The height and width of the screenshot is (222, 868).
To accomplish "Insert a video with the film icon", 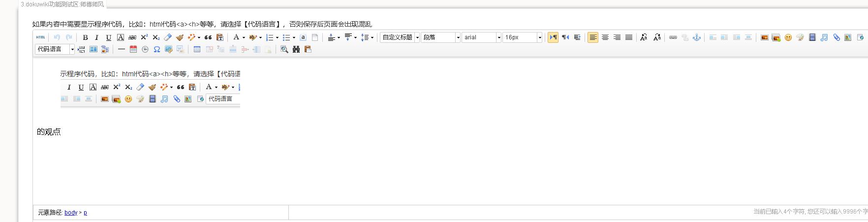I will [x=812, y=37].
